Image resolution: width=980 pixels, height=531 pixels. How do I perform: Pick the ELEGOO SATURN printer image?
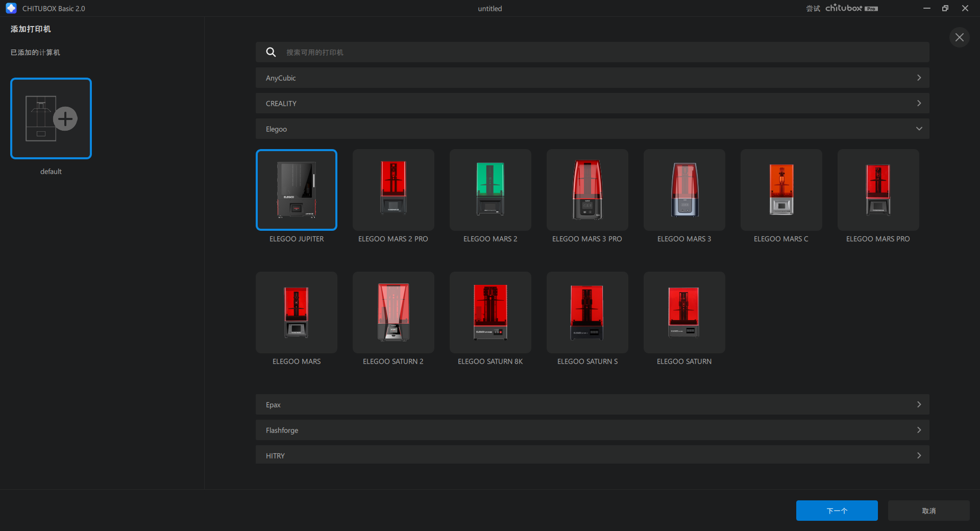(684, 312)
